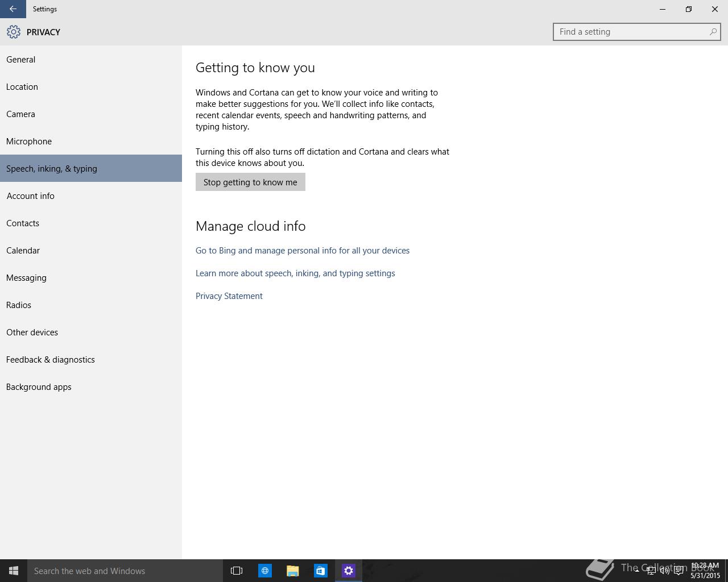Click Search the web and Windows box

[125, 571]
